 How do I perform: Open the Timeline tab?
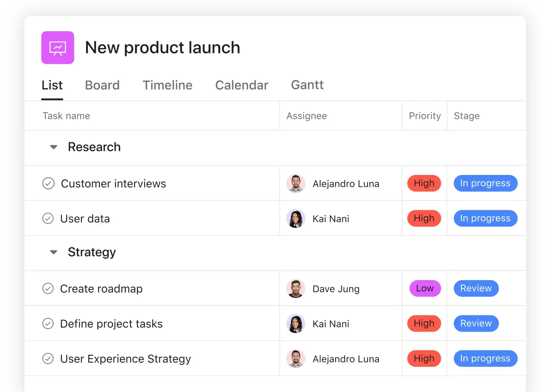(167, 85)
